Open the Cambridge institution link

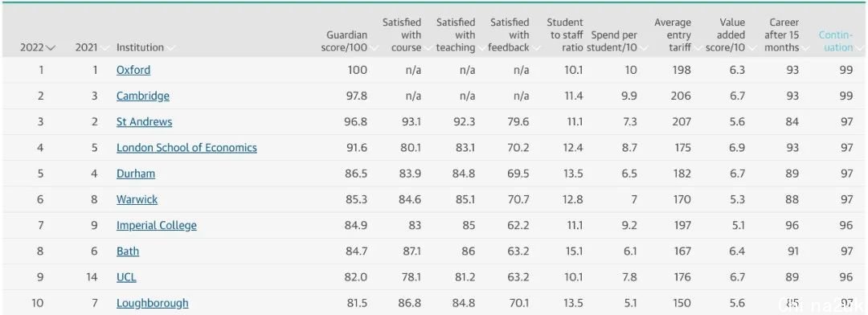(143, 96)
